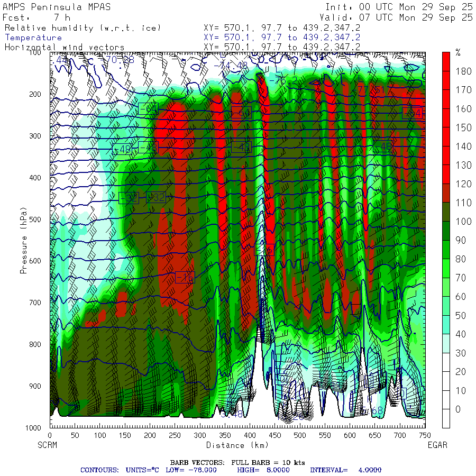476x476 pixels.
Task: Select the "Fcst: 7 h" forecast hour text
Action: click(x=36, y=17)
